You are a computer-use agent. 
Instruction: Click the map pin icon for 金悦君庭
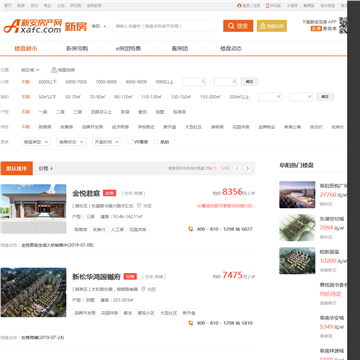click(x=139, y=206)
